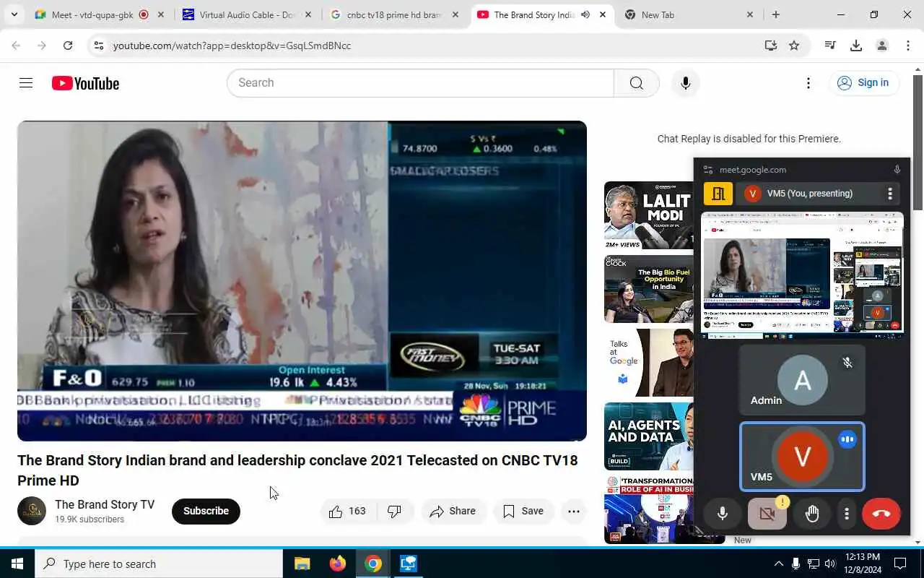Screen dimensions: 924x578
Task: Click the video title text
Action: [x=297, y=470]
